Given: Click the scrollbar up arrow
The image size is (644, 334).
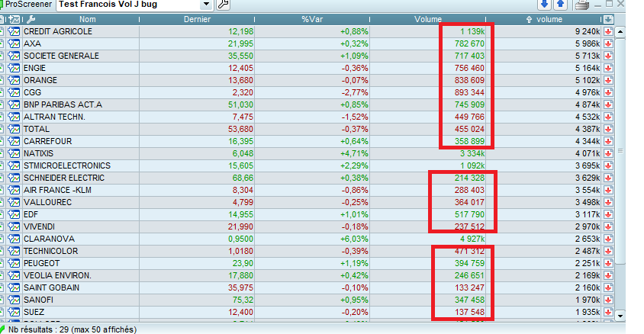Looking at the screenshot, I should tap(620, 31).
